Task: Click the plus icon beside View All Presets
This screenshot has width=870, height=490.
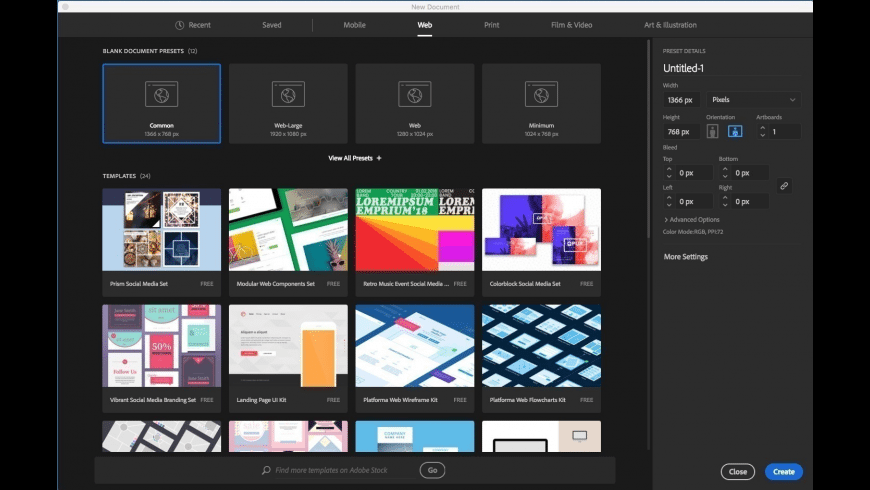Action: pyautogui.click(x=379, y=158)
